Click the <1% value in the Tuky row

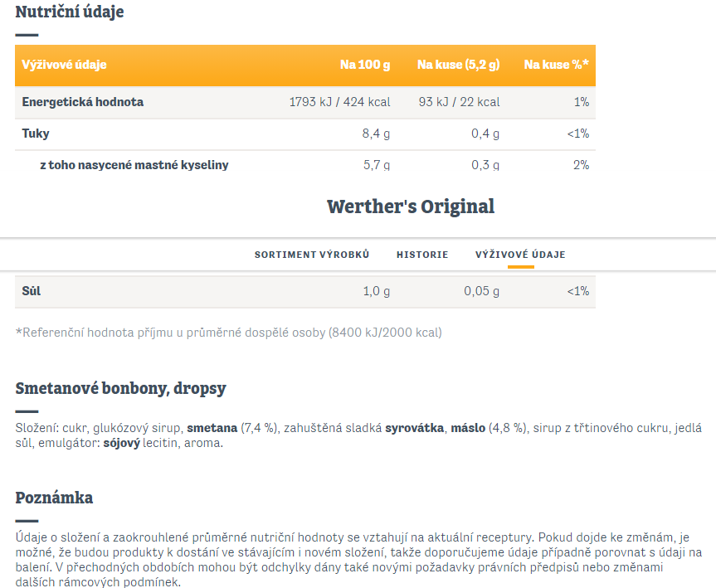tap(578, 134)
